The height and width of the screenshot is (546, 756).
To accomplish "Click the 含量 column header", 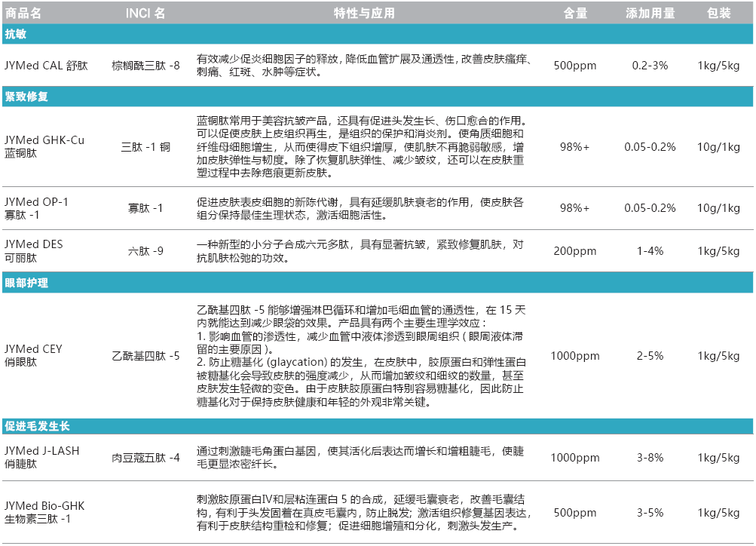I will (575, 13).
